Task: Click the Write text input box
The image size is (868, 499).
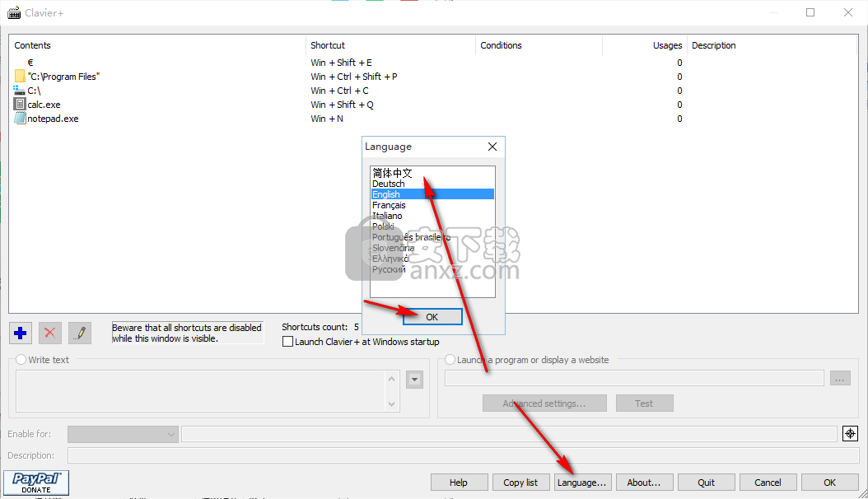Action: (201, 391)
